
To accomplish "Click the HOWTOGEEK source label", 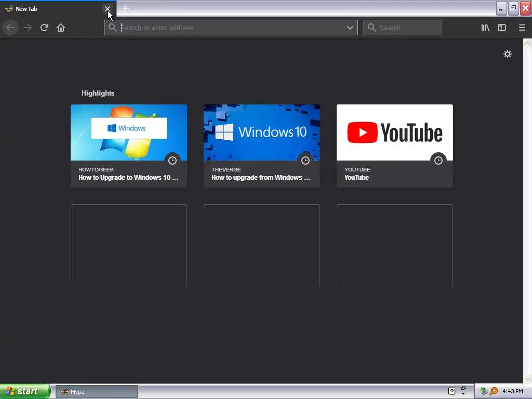I will [x=96, y=169].
